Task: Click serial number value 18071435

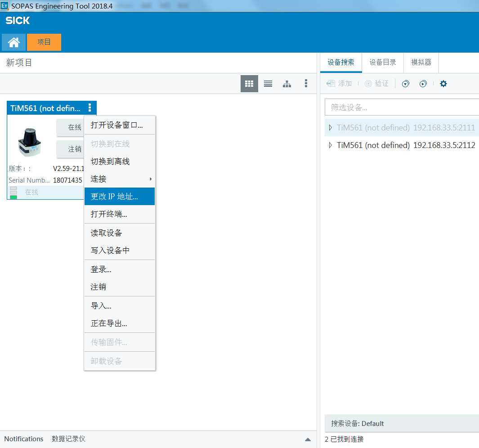Action: [67, 180]
